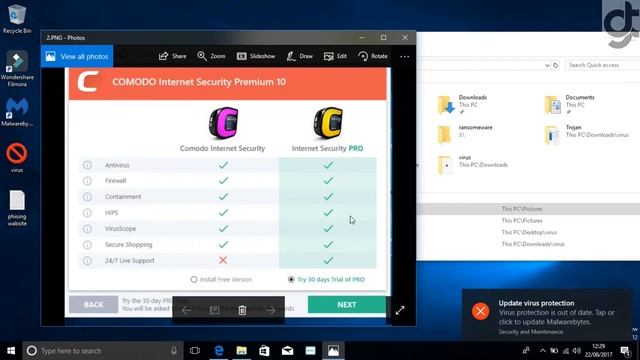
Task: Click the Comodo logo in orange header
Action: [88, 82]
